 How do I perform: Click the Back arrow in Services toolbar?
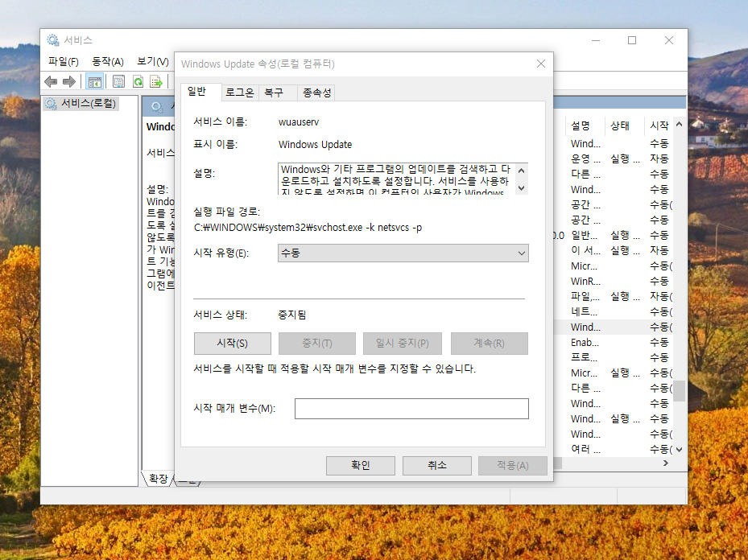pyautogui.click(x=51, y=82)
